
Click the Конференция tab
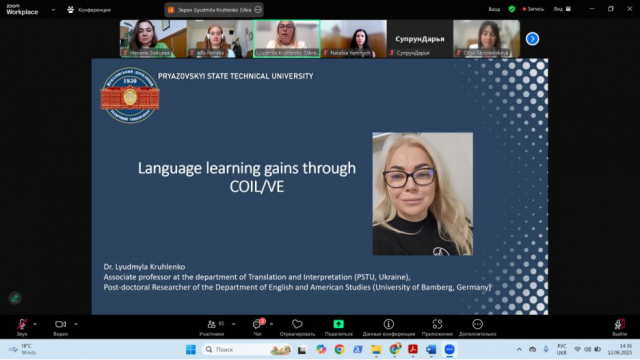pyautogui.click(x=89, y=10)
